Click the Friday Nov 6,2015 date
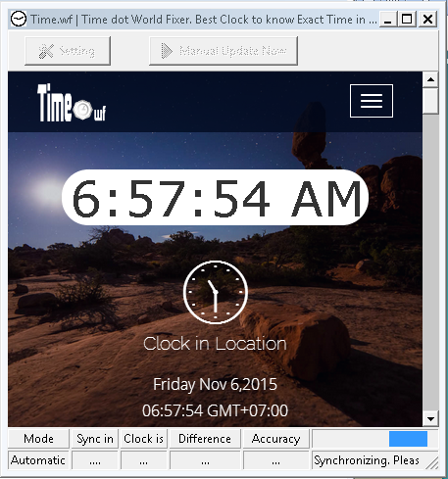This screenshot has height=479, width=448. pyautogui.click(x=215, y=384)
